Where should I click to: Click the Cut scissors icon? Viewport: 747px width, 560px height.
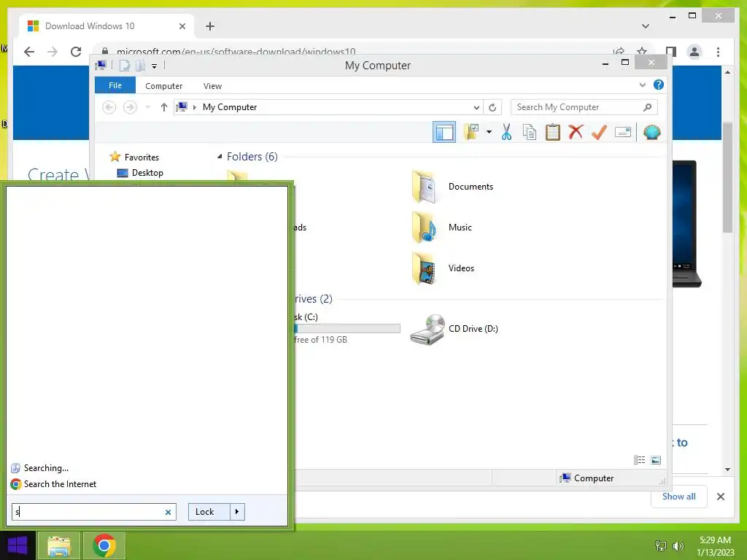pyautogui.click(x=506, y=132)
